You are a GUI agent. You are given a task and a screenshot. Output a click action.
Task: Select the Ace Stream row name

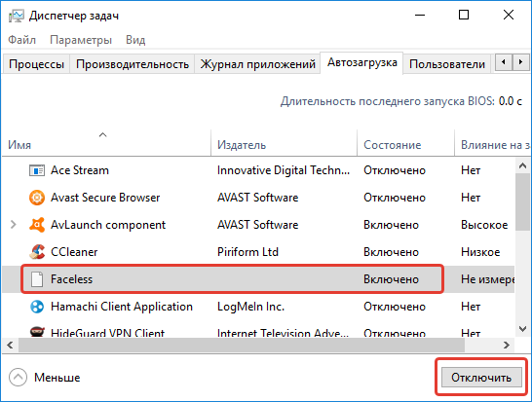[80, 170]
